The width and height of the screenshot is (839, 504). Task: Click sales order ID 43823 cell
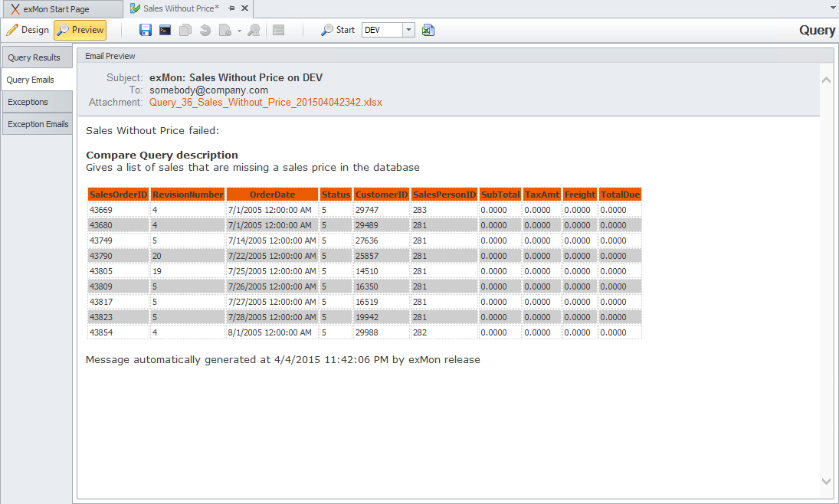pos(118,317)
